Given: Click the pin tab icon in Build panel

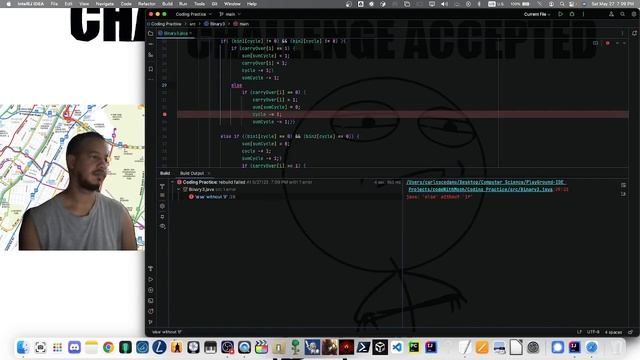Looking at the screenshot, I should (x=162, y=217).
